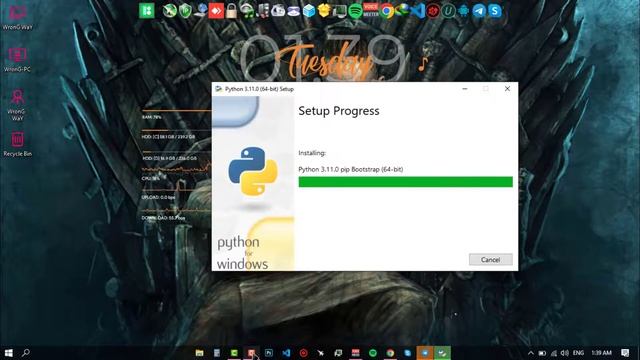Open the blue cube icon in the top dock

[309, 11]
